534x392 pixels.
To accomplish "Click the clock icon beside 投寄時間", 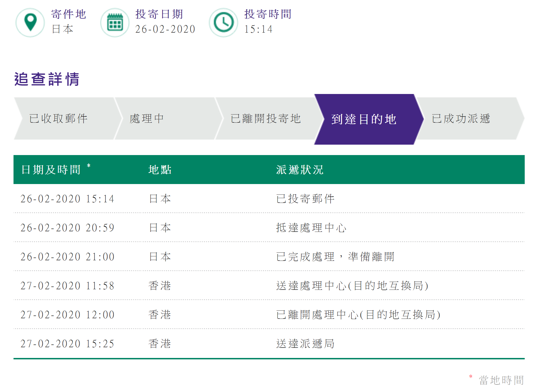I will (224, 23).
